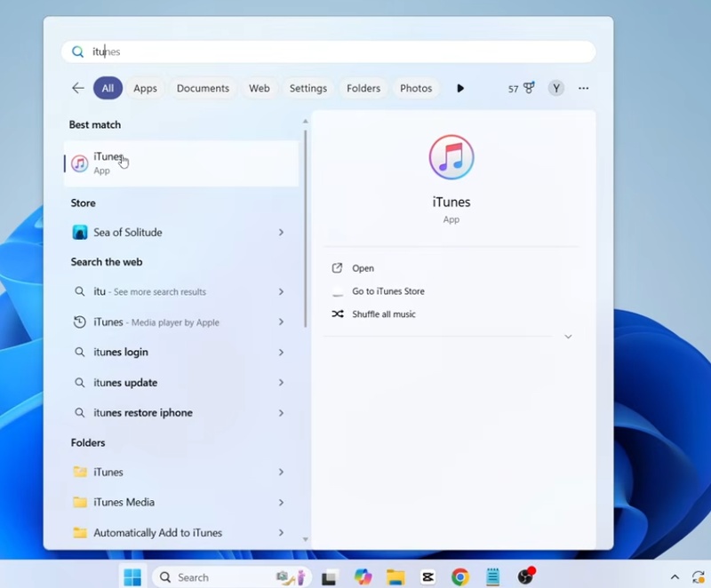Screen dimensions: 711x588
Task: Switch to the Documents filter tab
Action: (x=203, y=88)
